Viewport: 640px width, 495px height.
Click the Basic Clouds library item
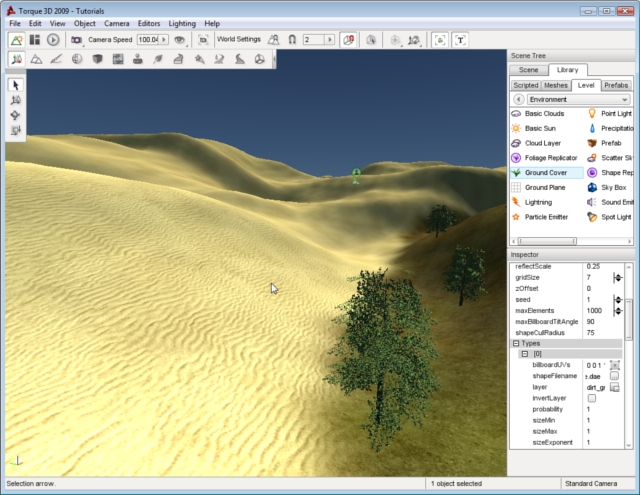click(x=544, y=114)
